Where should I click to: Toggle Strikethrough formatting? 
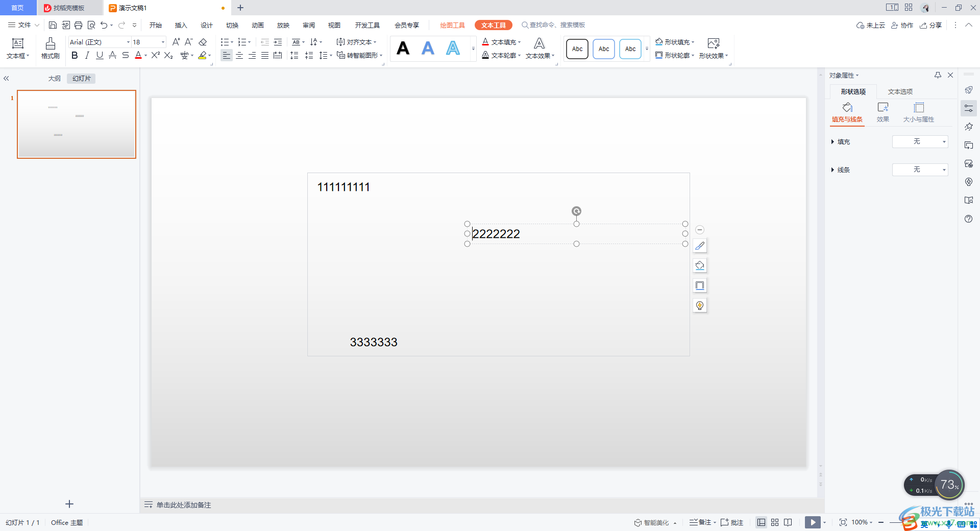click(113, 55)
